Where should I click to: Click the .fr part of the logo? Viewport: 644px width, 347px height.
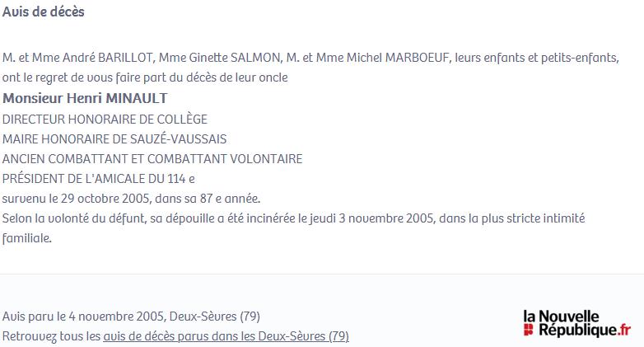[x=624, y=330]
